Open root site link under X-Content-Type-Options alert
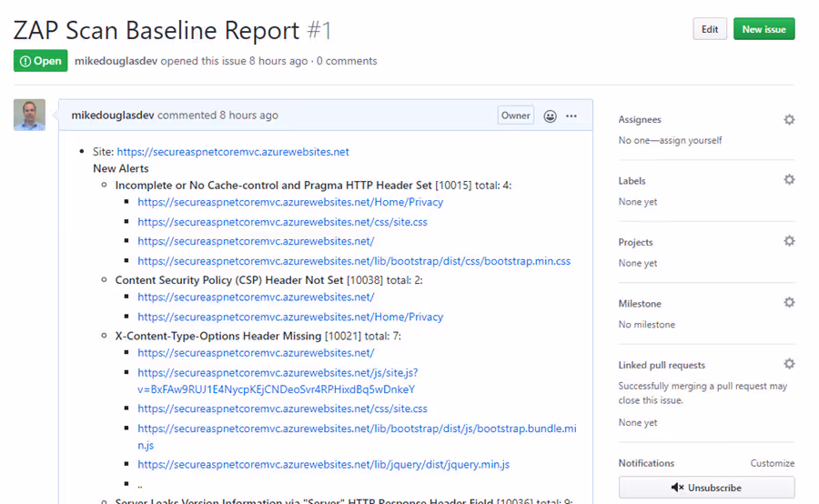The image size is (819, 504). click(256, 353)
